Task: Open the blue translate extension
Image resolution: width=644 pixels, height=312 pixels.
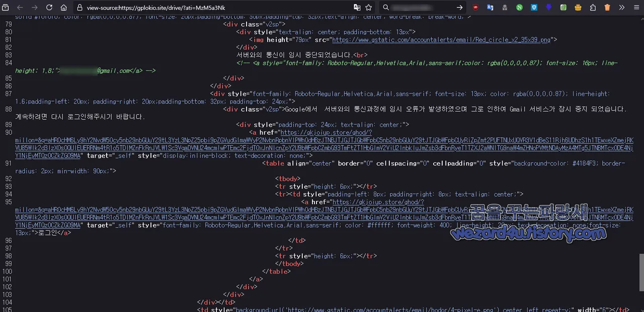Action: [490, 8]
